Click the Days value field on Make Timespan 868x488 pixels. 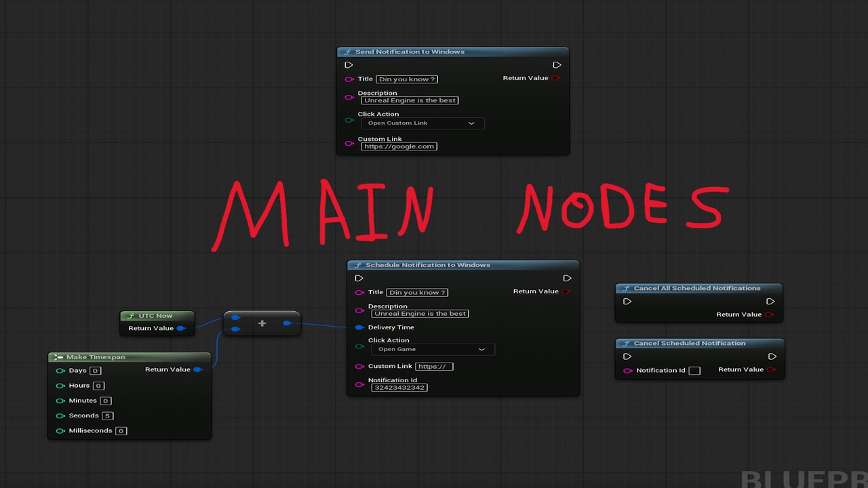pyautogui.click(x=95, y=371)
